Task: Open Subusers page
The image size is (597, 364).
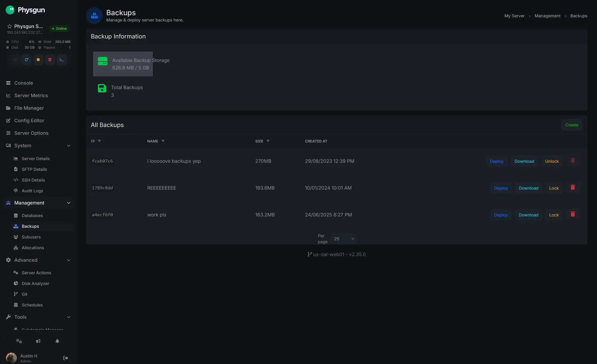Action: pos(42,237)
